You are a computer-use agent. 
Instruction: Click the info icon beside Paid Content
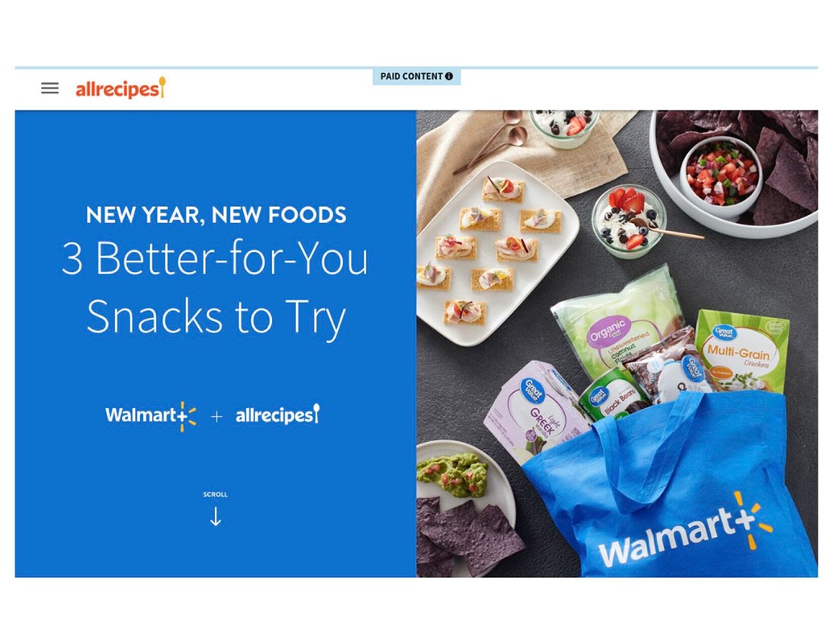coord(449,76)
